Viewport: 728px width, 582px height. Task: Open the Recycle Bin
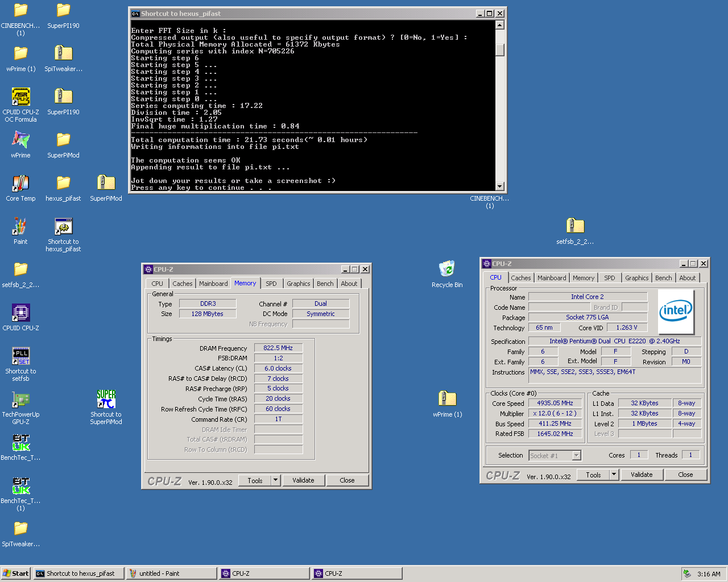pyautogui.click(x=447, y=269)
